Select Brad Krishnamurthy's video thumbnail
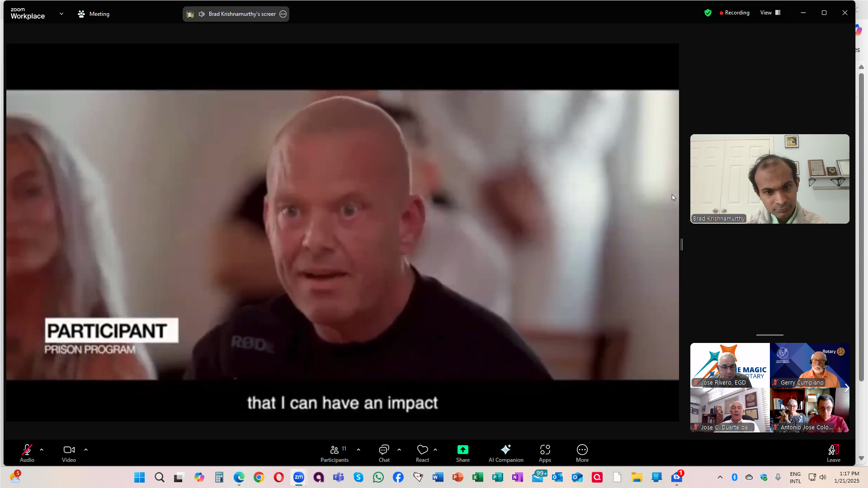This screenshot has width=868, height=488. [x=769, y=179]
